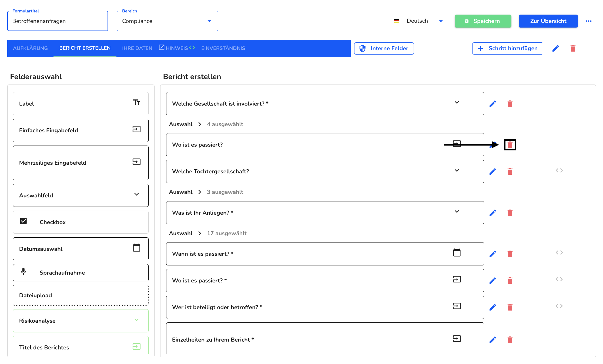
Task: Delete the required 'Wo ist es passiert? *' field
Action: point(510,281)
